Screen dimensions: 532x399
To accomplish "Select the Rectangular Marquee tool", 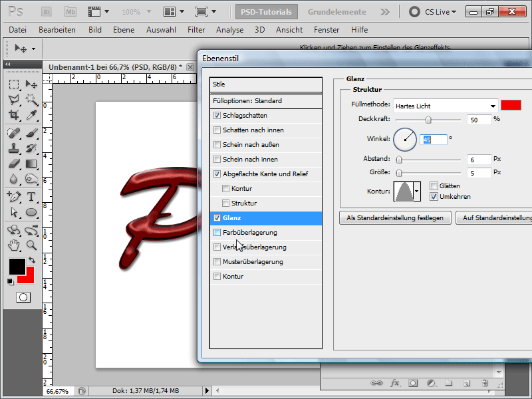I will 13,84.
